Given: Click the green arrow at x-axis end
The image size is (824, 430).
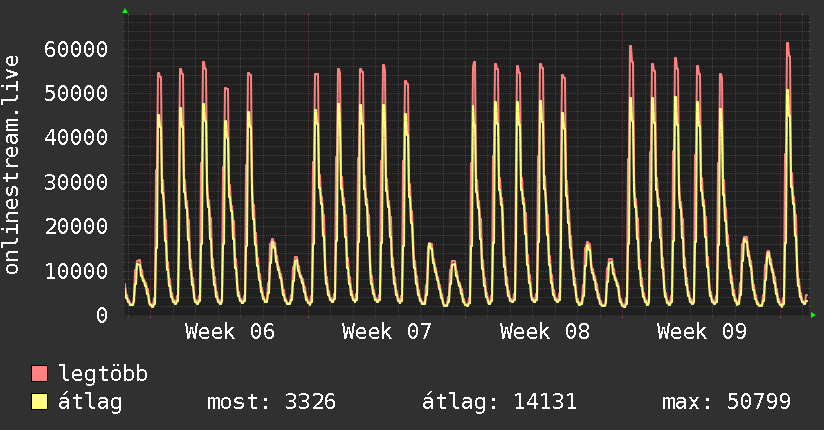Looking at the screenshot, I should click(x=813, y=315).
